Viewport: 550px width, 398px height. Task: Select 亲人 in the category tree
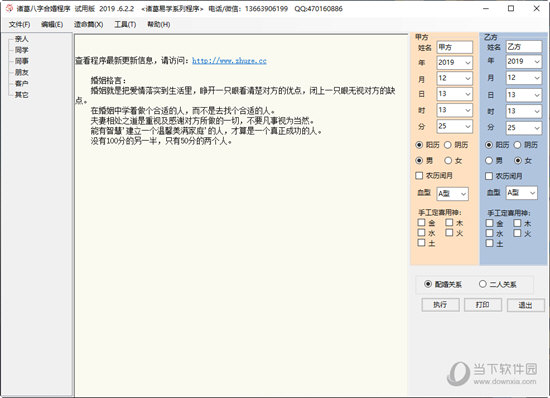pos(21,39)
